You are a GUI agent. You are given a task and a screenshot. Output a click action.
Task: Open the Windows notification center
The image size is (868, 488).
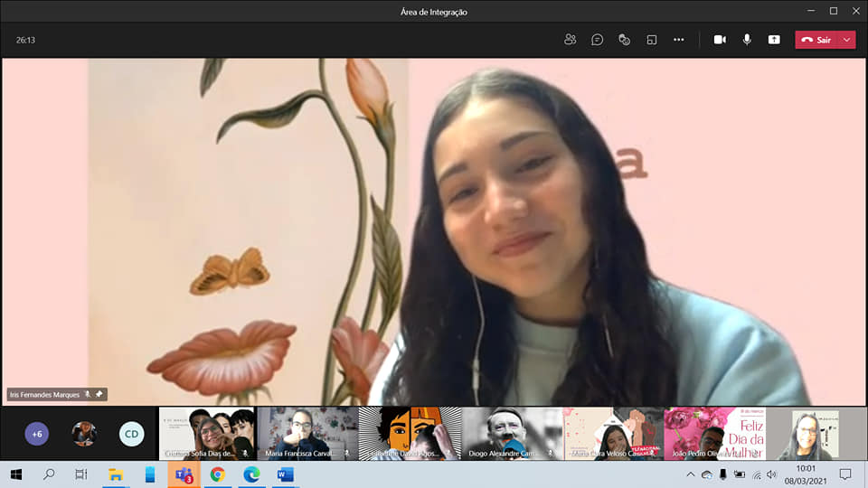pyautogui.click(x=845, y=474)
